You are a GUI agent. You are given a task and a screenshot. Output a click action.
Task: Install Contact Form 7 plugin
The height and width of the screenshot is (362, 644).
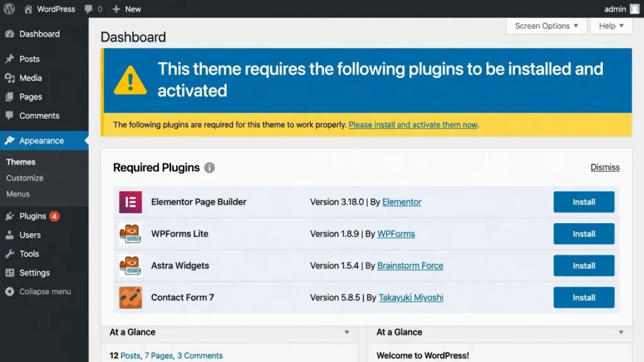pos(584,297)
